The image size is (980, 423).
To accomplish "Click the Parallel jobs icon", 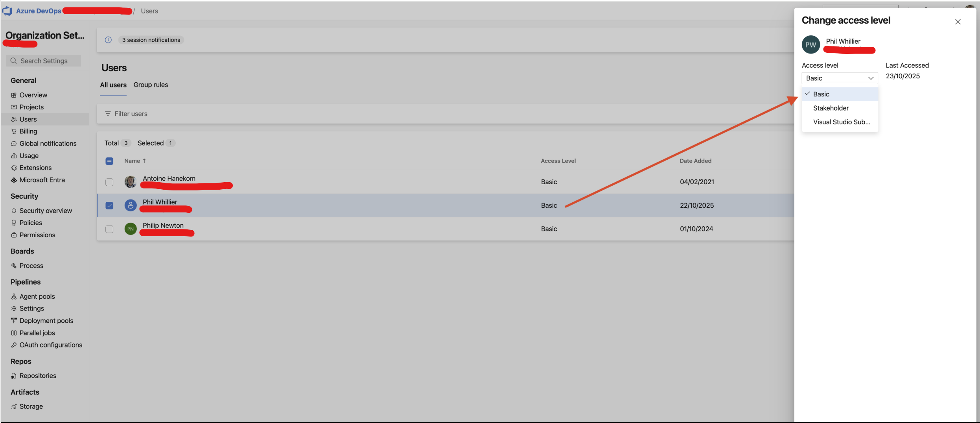I will point(14,333).
